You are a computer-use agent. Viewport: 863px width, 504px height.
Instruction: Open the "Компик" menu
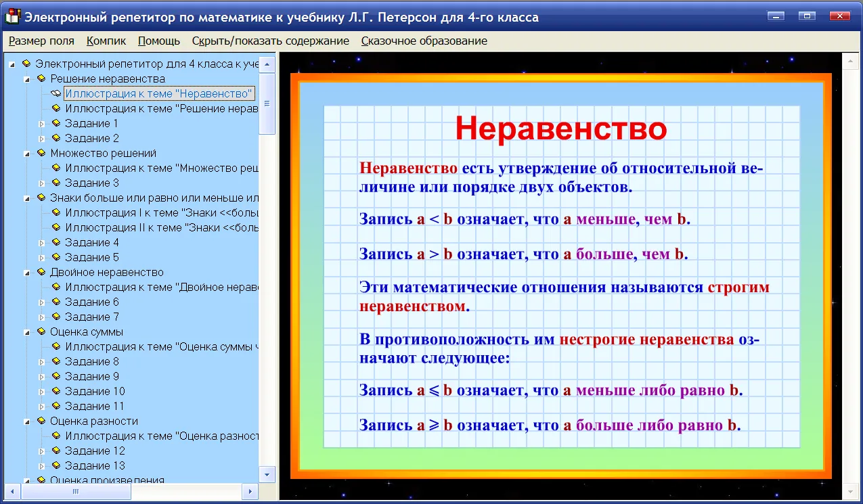click(x=106, y=41)
